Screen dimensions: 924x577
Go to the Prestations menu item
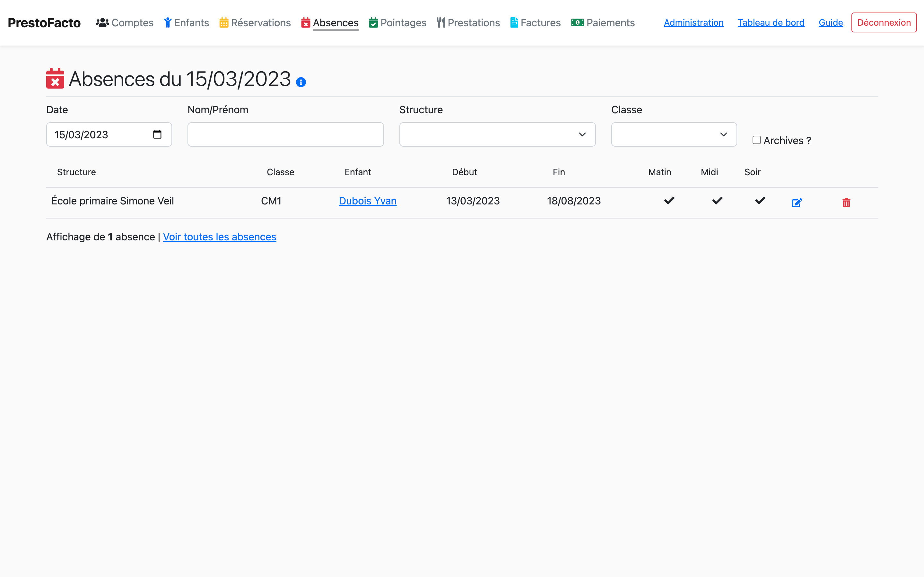pyautogui.click(x=468, y=22)
